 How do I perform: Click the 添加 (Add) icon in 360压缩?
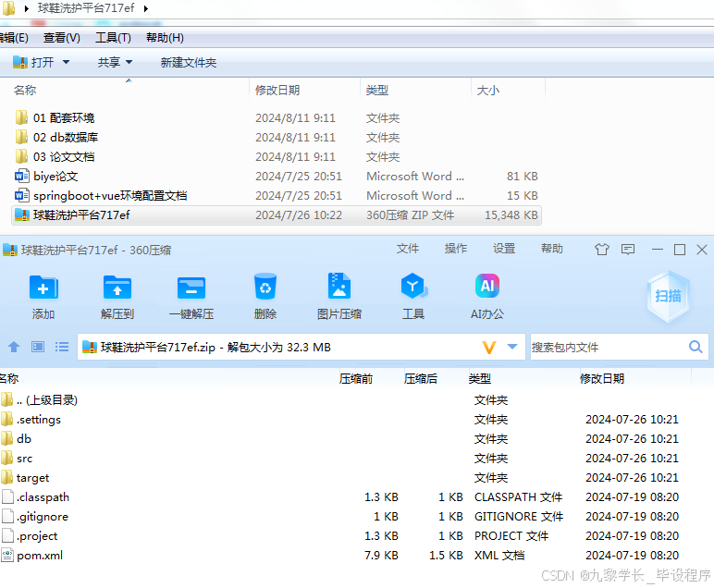(x=43, y=288)
